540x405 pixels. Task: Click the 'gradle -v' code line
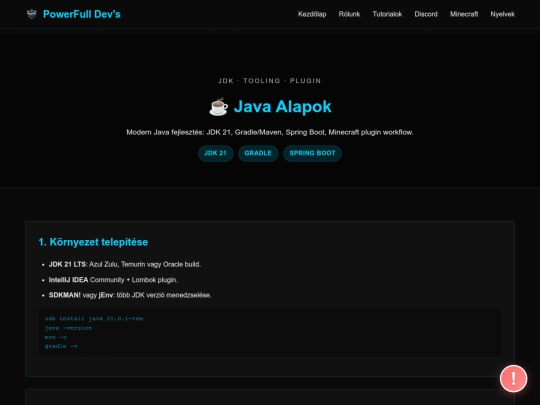tap(61, 346)
